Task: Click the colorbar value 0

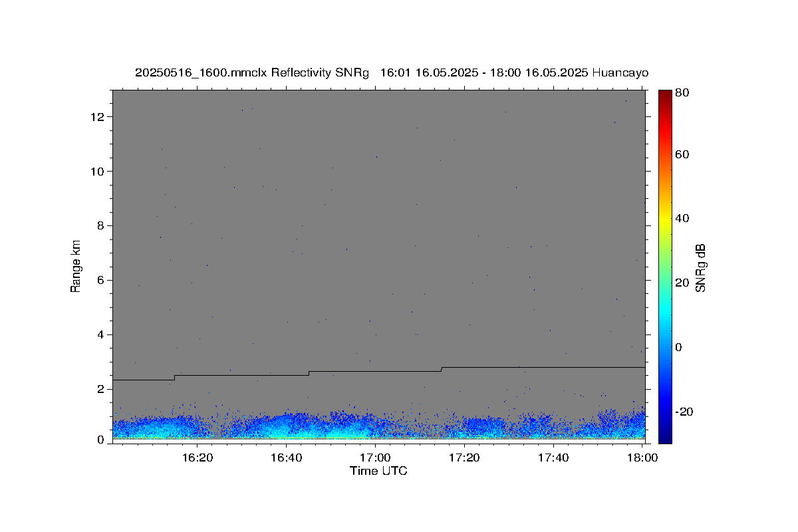Action: tap(680, 348)
